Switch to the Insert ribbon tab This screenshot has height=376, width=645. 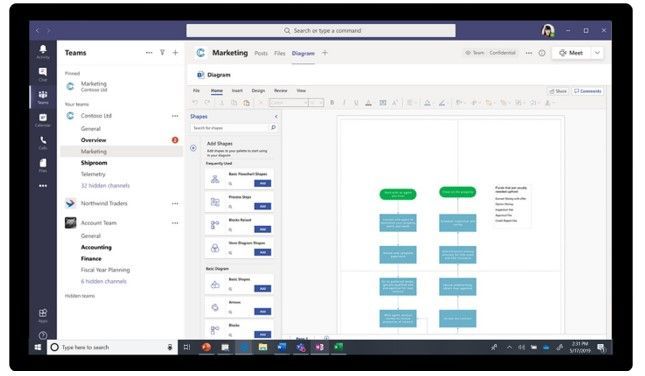pos(237,91)
